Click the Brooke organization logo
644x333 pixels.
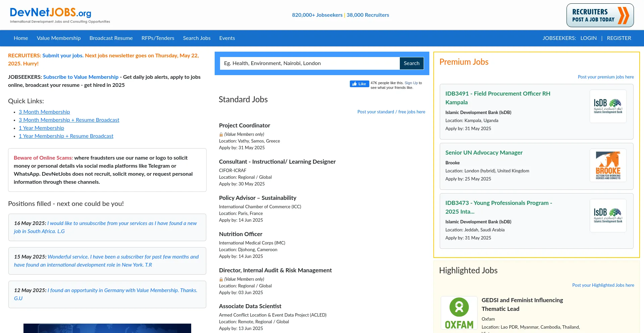pos(608,165)
